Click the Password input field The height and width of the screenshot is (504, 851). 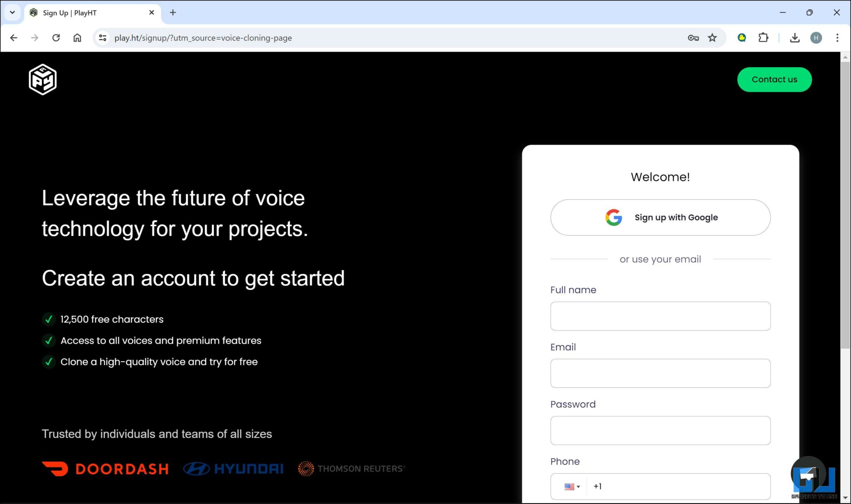[660, 431]
